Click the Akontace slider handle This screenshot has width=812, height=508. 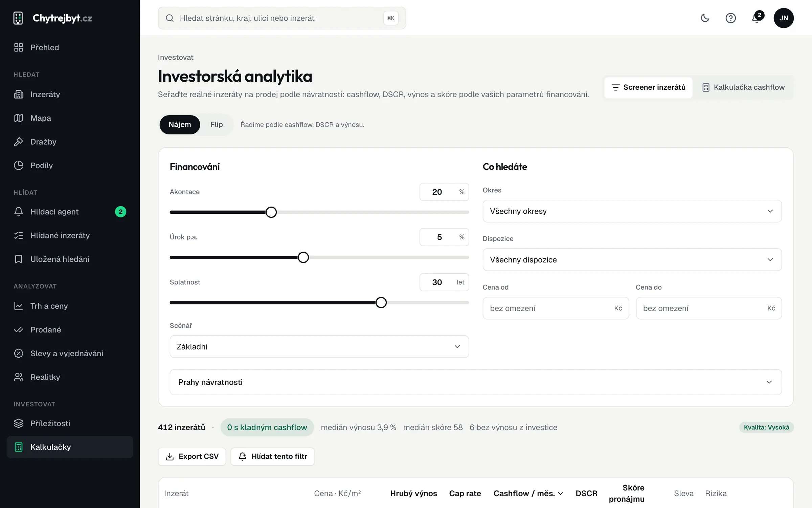[x=271, y=212]
